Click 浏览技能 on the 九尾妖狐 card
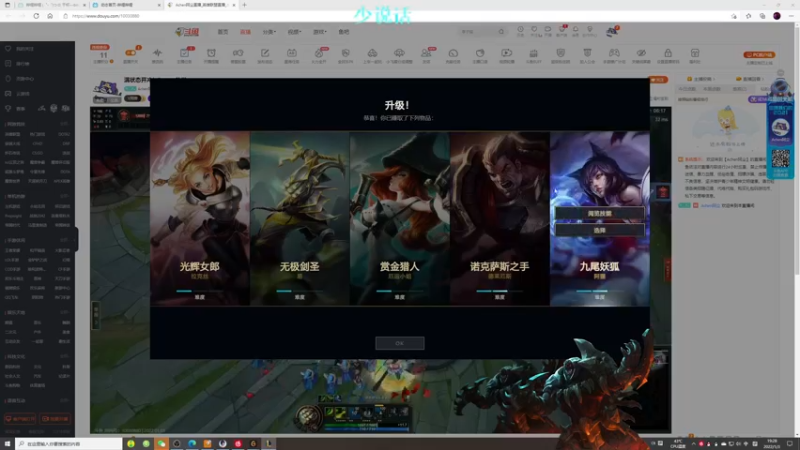Viewport: 800px width, 450px height. tap(599, 213)
